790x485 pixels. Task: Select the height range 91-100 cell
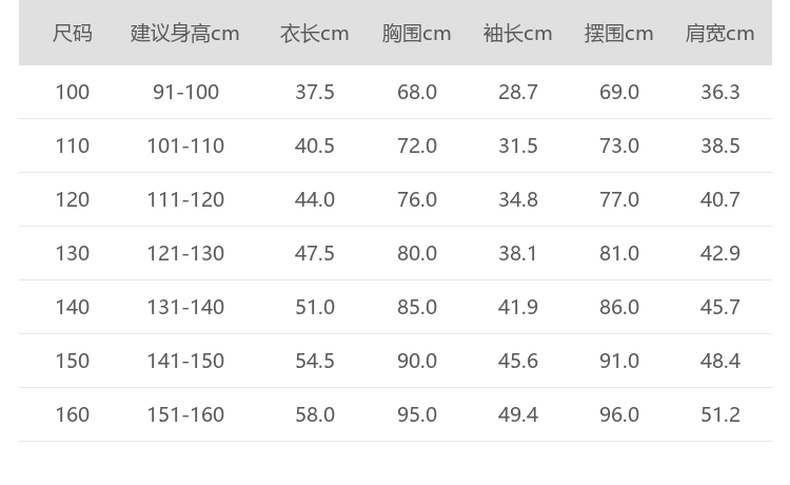(x=185, y=92)
